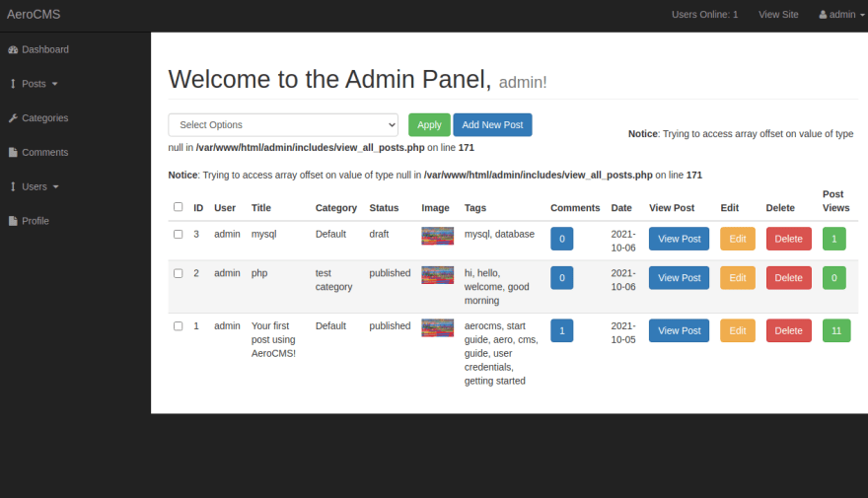Go to Categories in the sidebar

tap(44, 118)
